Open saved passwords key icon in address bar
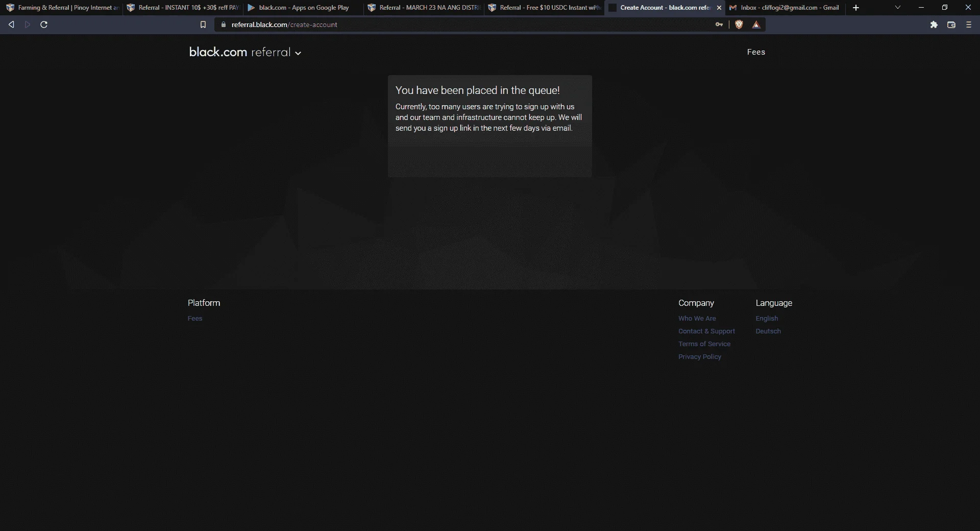Image resolution: width=980 pixels, height=531 pixels. click(x=719, y=25)
